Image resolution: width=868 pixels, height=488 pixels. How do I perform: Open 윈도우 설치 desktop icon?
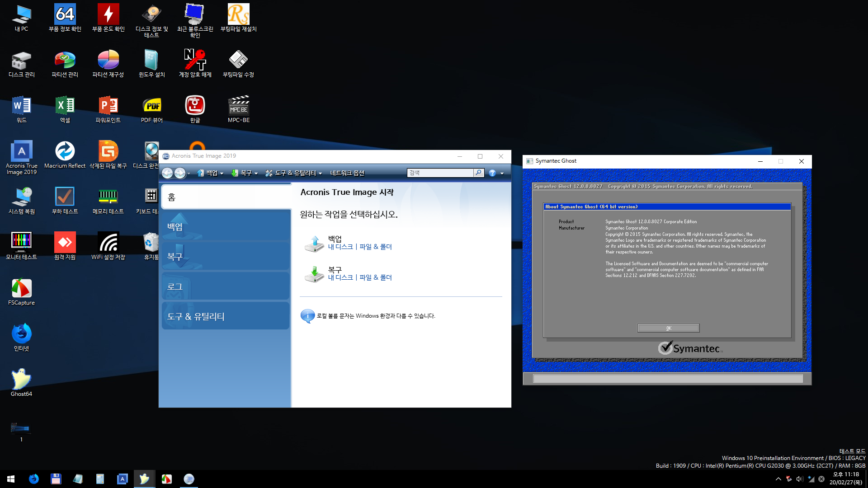tap(152, 64)
